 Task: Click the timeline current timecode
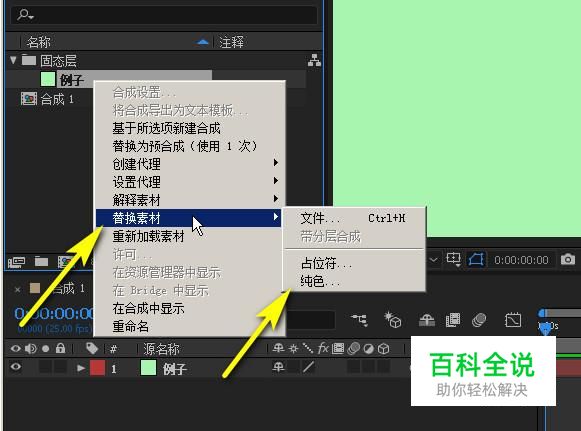[54, 314]
